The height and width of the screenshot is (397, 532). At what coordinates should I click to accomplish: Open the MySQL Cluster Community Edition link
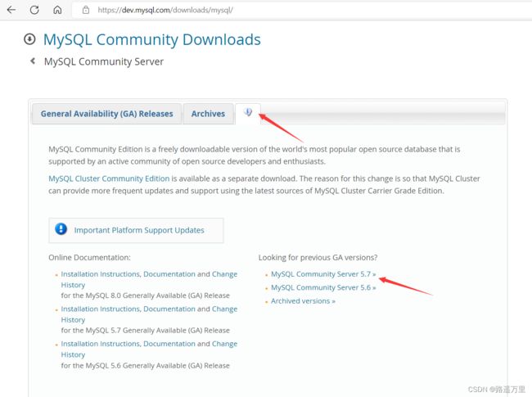pyautogui.click(x=109, y=178)
